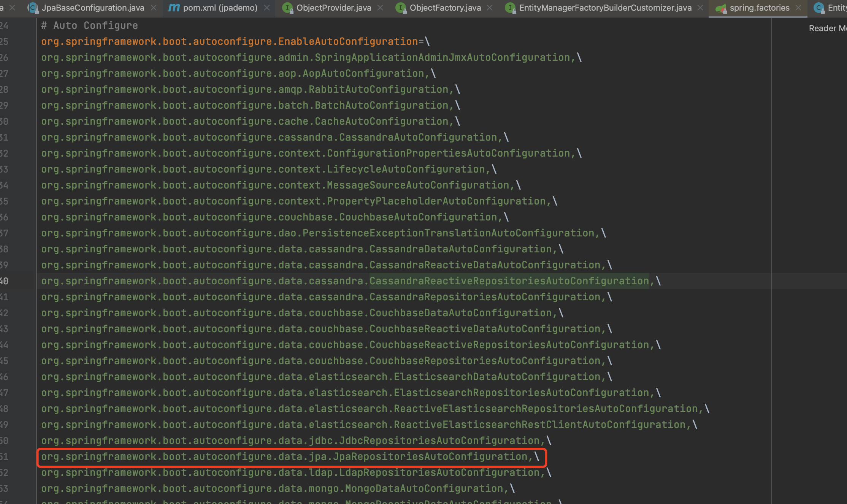Click the CassandraDataAutoConfiguration line
The image size is (847, 504).
coord(302,249)
